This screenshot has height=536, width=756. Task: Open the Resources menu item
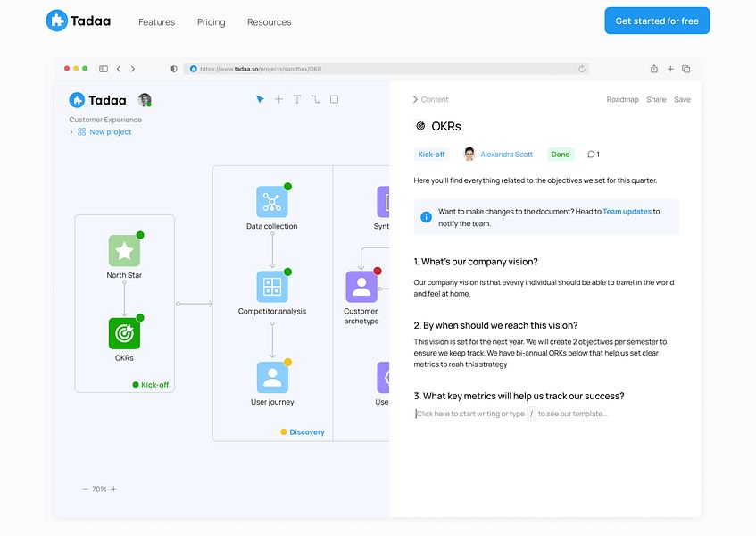point(269,22)
